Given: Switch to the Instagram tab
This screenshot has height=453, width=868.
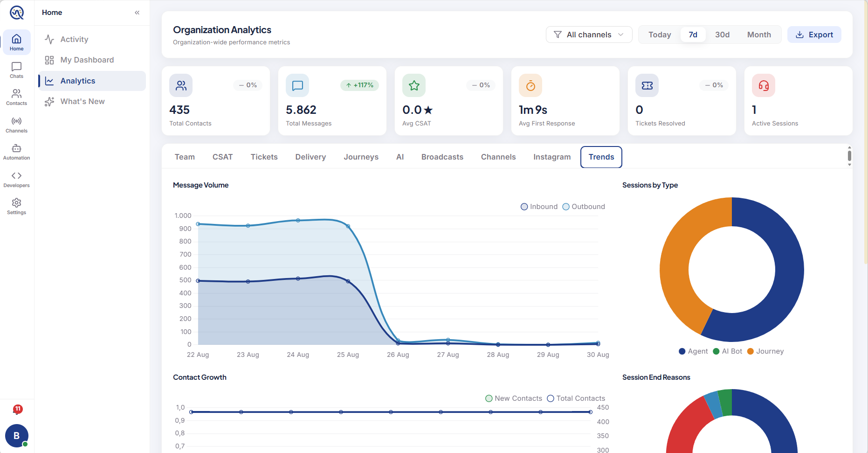Looking at the screenshot, I should tap(552, 157).
